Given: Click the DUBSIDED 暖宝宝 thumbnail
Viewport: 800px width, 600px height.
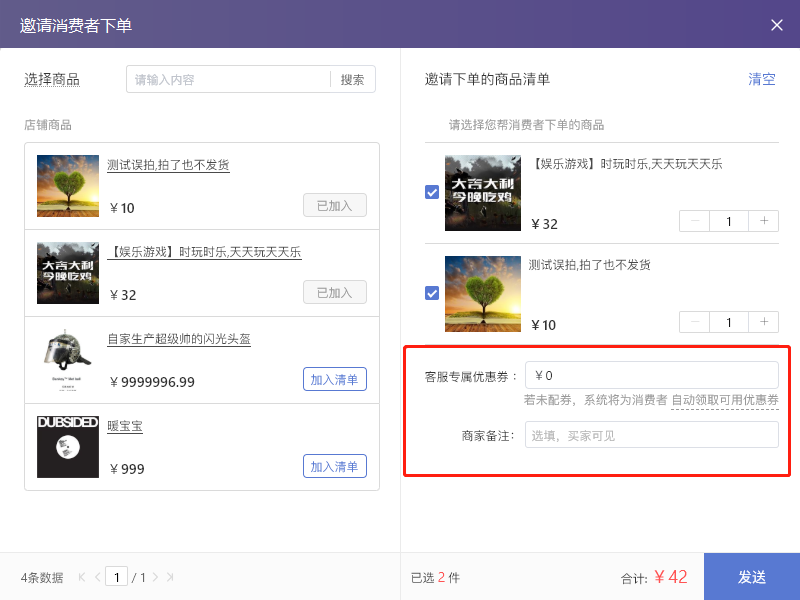Looking at the screenshot, I should (68, 447).
